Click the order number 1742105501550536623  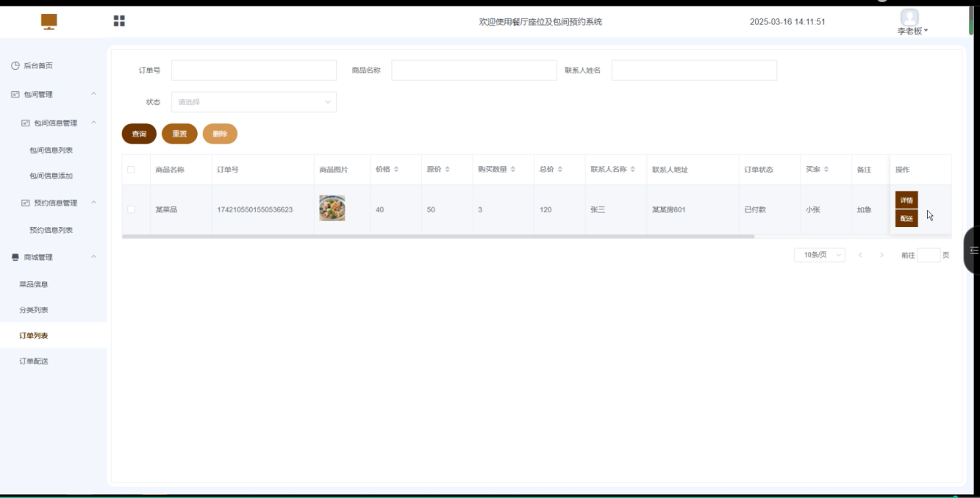click(x=254, y=210)
